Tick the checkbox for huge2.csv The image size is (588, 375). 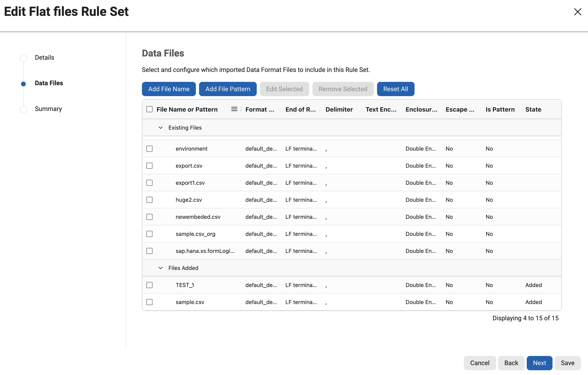click(x=149, y=200)
